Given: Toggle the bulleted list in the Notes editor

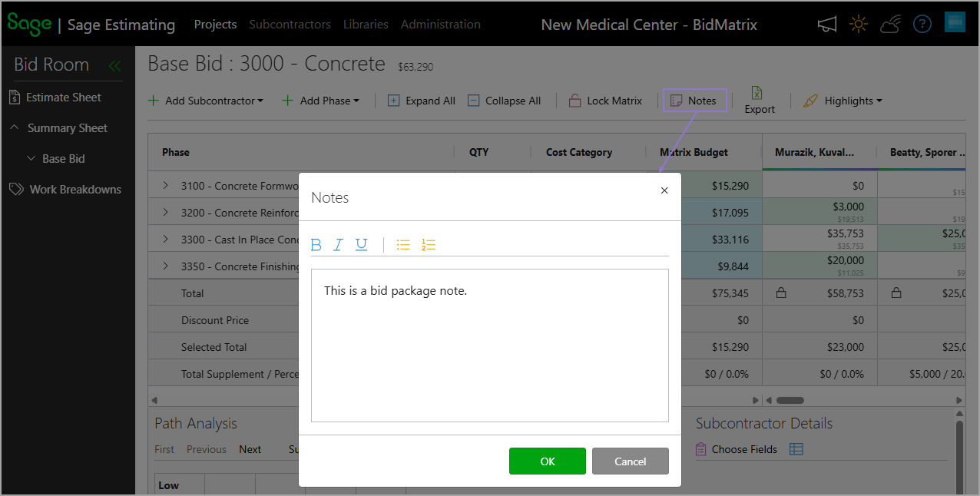Looking at the screenshot, I should [403, 244].
